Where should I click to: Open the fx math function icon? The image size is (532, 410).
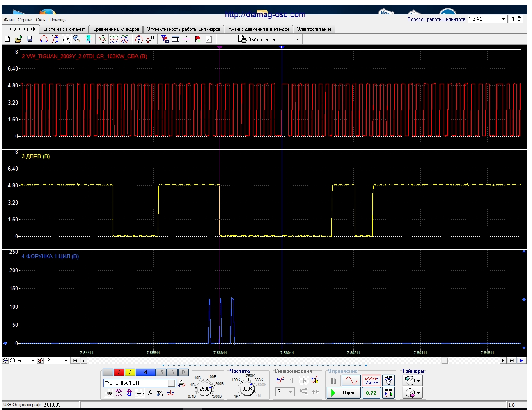[x=150, y=393]
